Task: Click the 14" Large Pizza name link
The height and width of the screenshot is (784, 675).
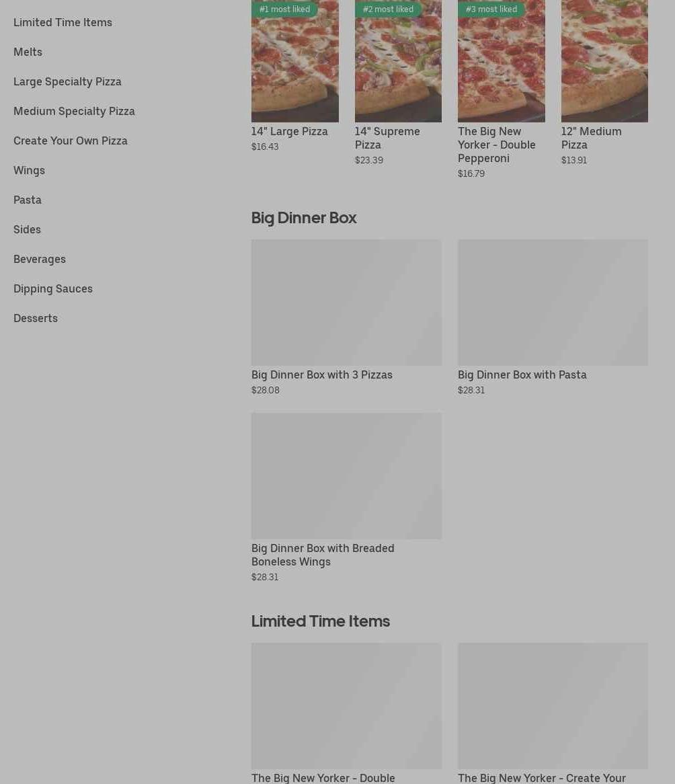Action: (290, 132)
